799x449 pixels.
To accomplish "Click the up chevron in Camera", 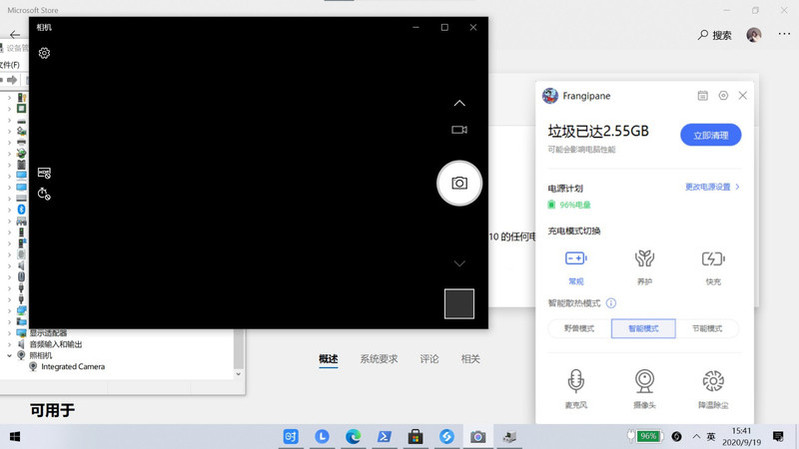I will [459, 103].
